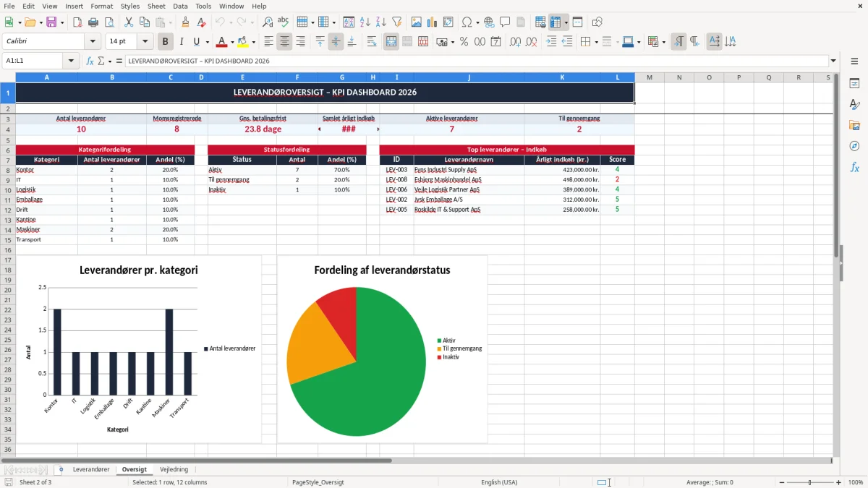Adjust the zoom slider handle
Image resolution: width=868 pixels, height=488 pixels.
tap(810, 482)
